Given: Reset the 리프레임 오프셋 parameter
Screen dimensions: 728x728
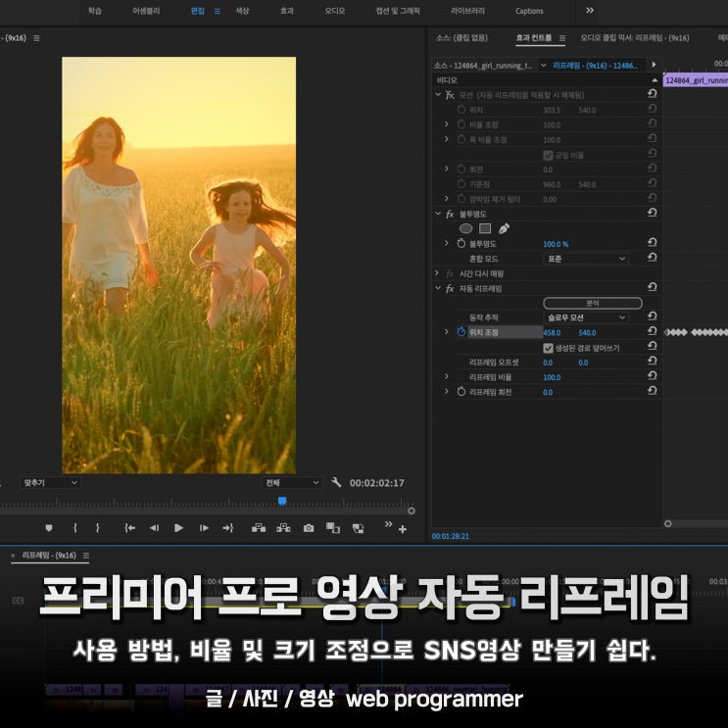Looking at the screenshot, I should click(x=653, y=361).
